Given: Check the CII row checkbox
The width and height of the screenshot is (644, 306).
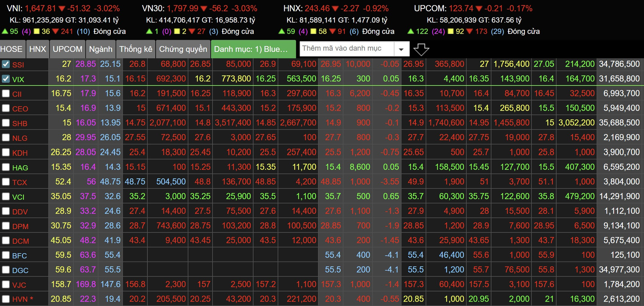Looking at the screenshot, I should 6,94.
